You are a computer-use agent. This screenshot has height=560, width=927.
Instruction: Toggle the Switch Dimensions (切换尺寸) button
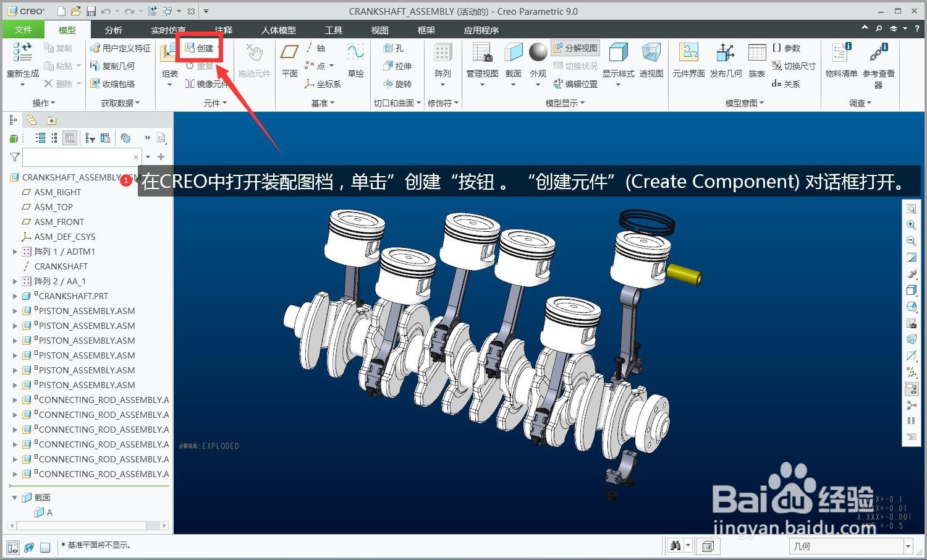click(x=794, y=66)
